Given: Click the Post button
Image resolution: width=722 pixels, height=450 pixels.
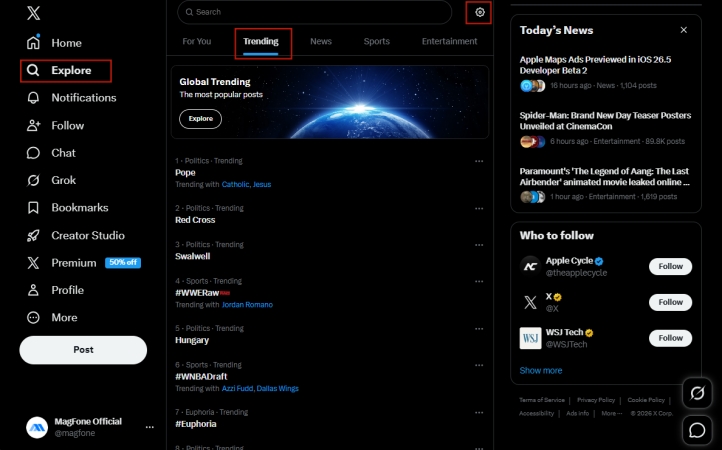Looking at the screenshot, I should click(x=83, y=350).
